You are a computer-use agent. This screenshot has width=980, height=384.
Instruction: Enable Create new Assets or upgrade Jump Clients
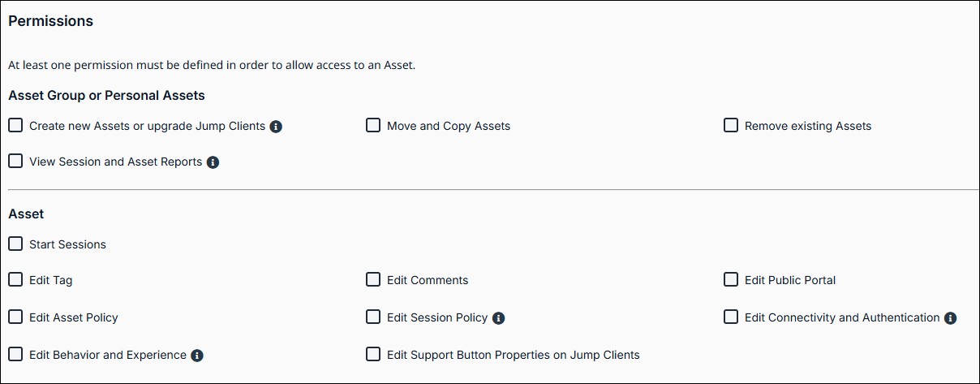click(15, 126)
